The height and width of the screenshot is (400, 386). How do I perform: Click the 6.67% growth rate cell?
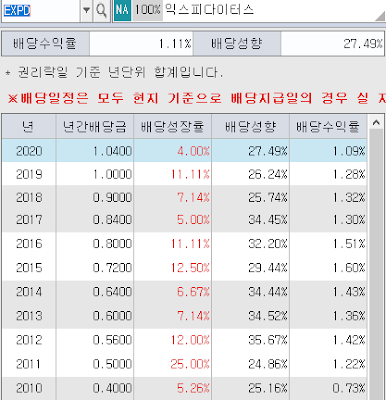172,292
